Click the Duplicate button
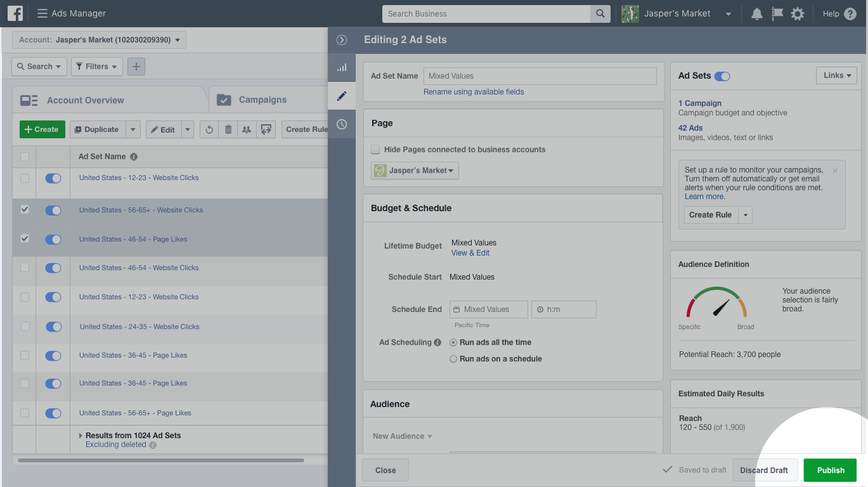This screenshot has height=487, width=868. tap(98, 129)
